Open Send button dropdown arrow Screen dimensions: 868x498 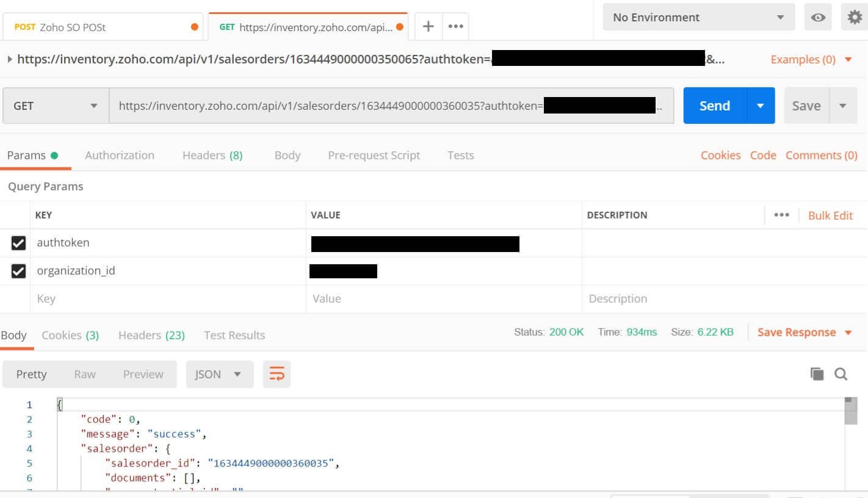pos(761,106)
